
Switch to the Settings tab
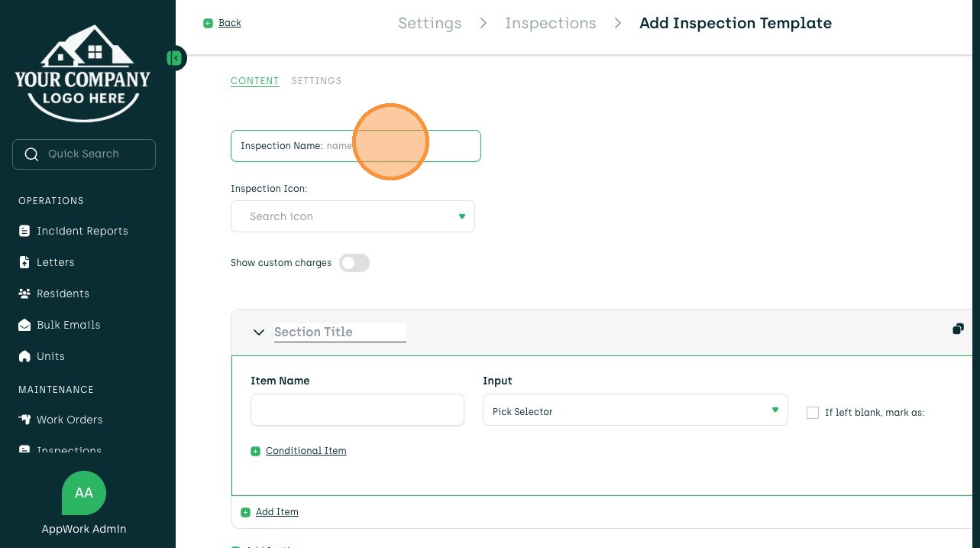(x=316, y=81)
